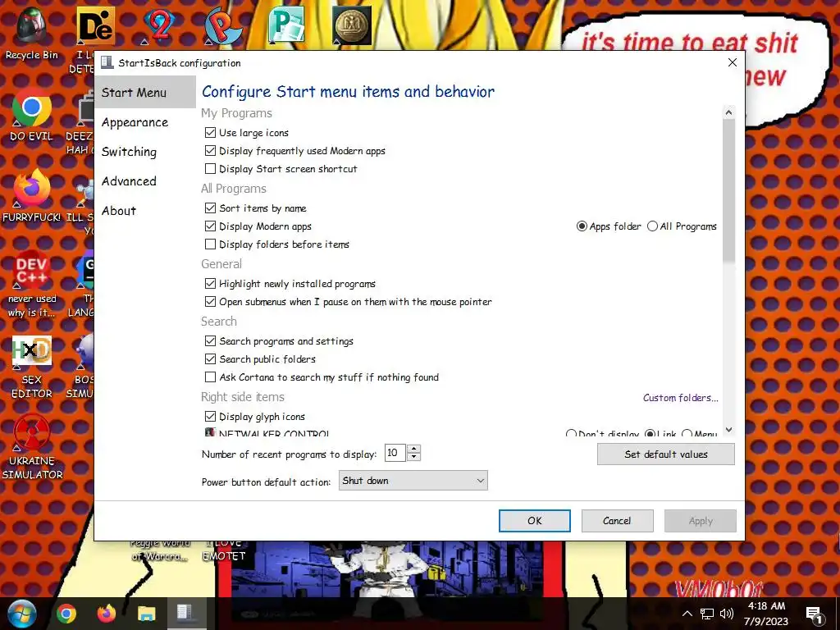Switch to the Start Menu tab
Image resolution: width=840 pixels, height=630 pixels.
point(145,92)
